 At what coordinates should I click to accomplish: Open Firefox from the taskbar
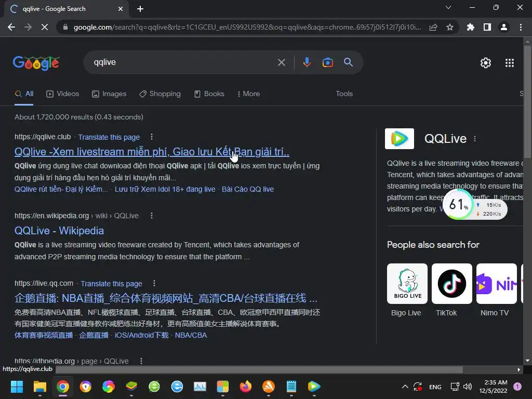(246, 387)
